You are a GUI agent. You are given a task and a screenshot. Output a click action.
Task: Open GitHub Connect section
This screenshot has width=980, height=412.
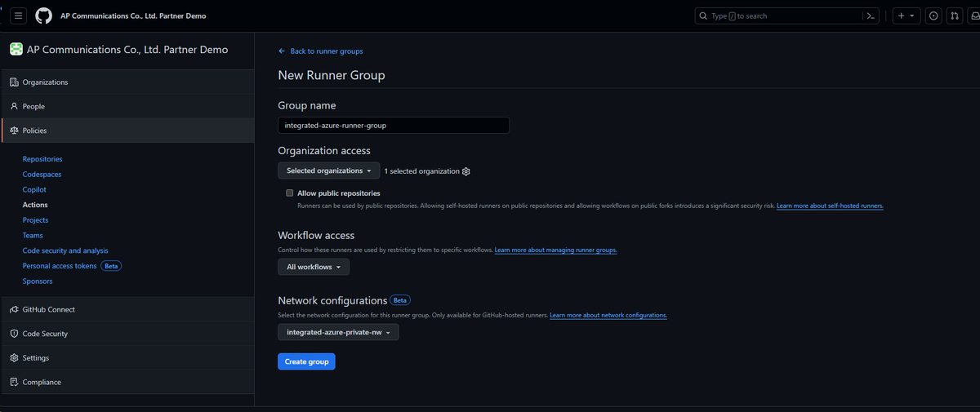(127, 310)
